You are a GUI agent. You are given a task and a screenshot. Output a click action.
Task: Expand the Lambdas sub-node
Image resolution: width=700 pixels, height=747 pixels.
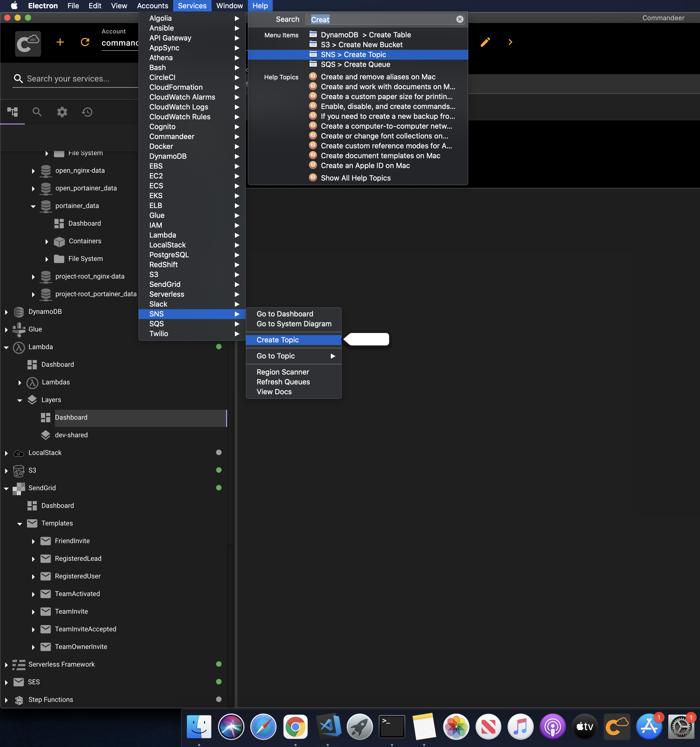(x=20, y=383)
